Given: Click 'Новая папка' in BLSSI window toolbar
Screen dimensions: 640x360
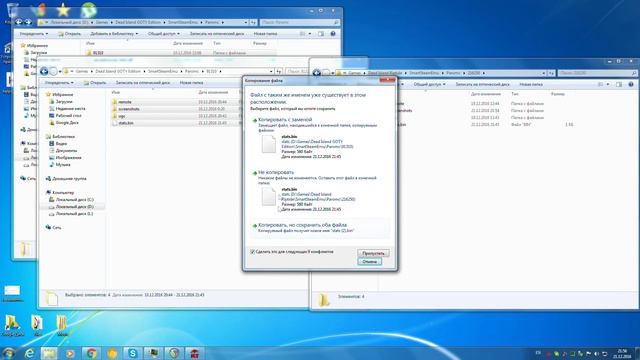Looking at the screenshot, I should (191, 83).
